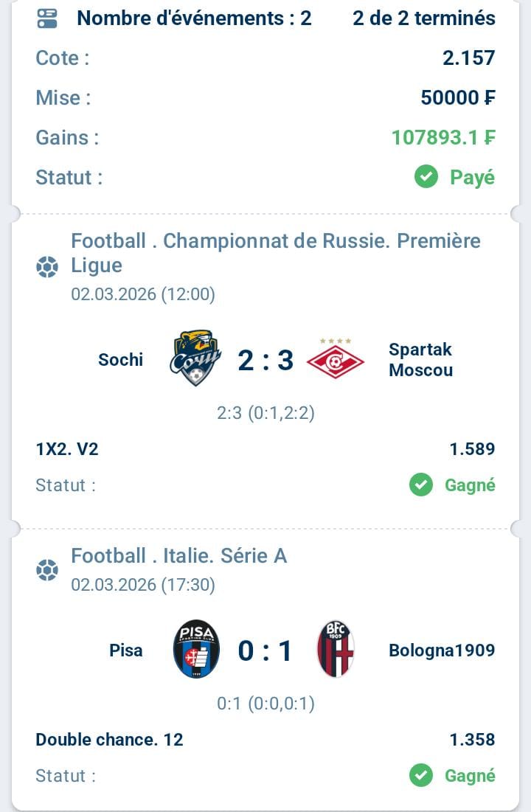
Task: Tap the Sochi team logo
Action: (195, 359)
